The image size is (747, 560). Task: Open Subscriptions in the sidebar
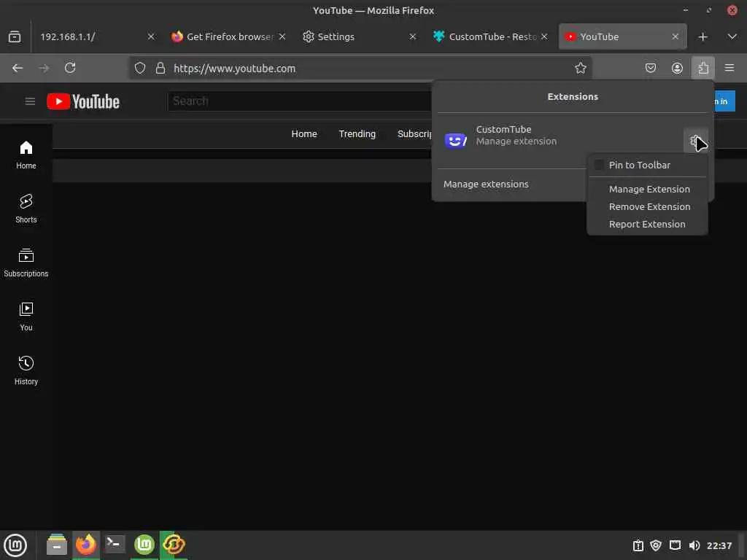tap(26, 262)
